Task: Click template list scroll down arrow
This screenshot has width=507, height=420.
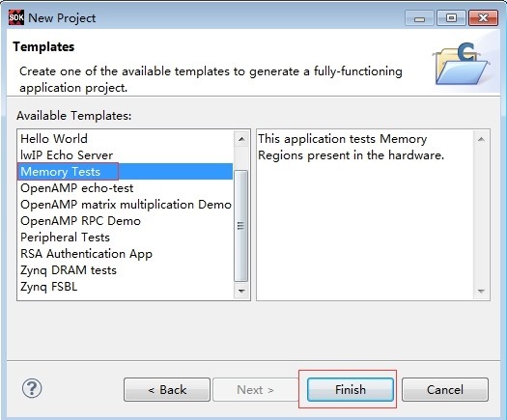Action: pos(241,291)
